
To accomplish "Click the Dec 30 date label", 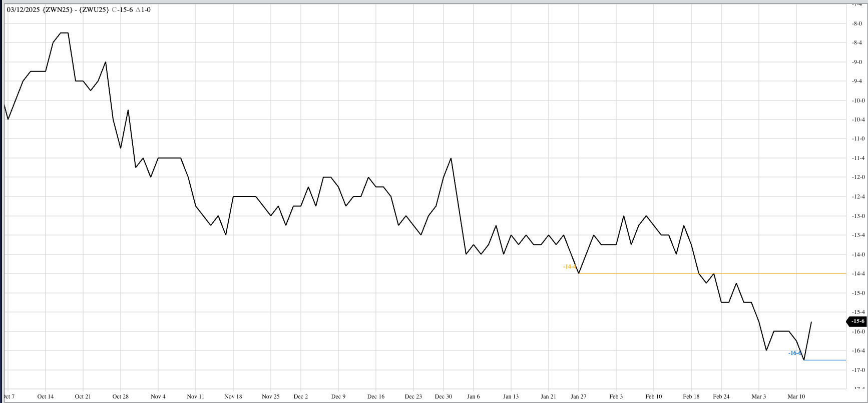I will [x=444, y=396].
